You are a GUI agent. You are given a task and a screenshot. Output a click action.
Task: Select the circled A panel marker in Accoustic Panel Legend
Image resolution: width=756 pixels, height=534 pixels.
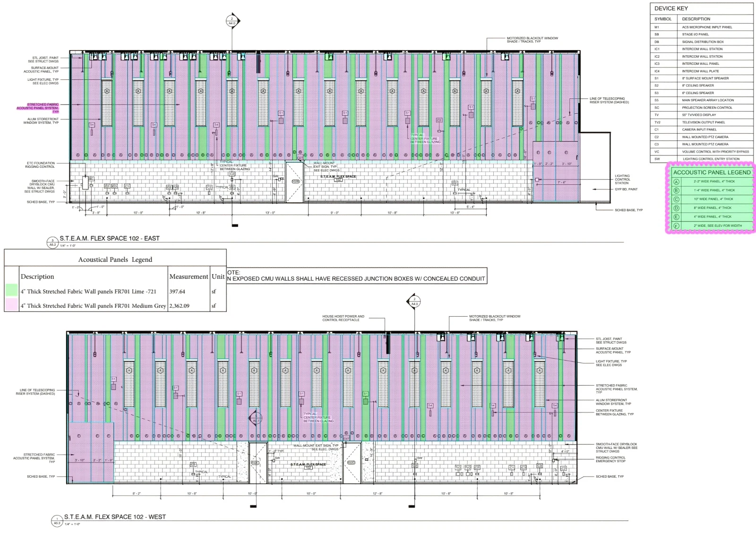(677, 181)
